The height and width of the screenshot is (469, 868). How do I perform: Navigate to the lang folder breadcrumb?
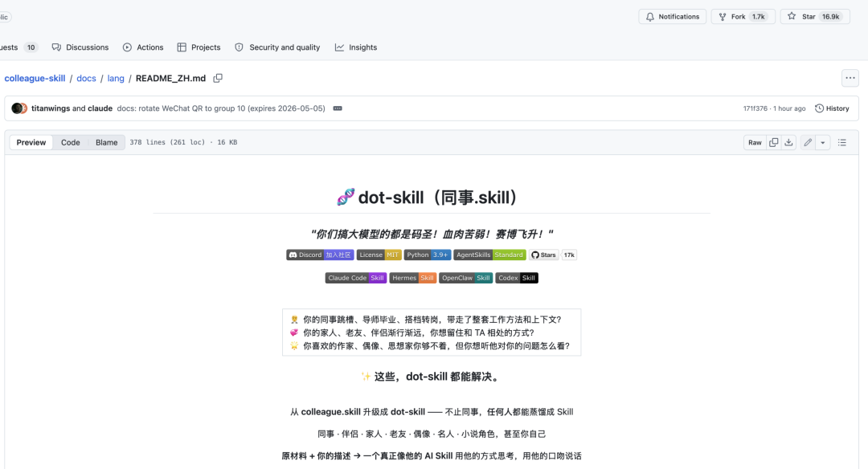116,79
